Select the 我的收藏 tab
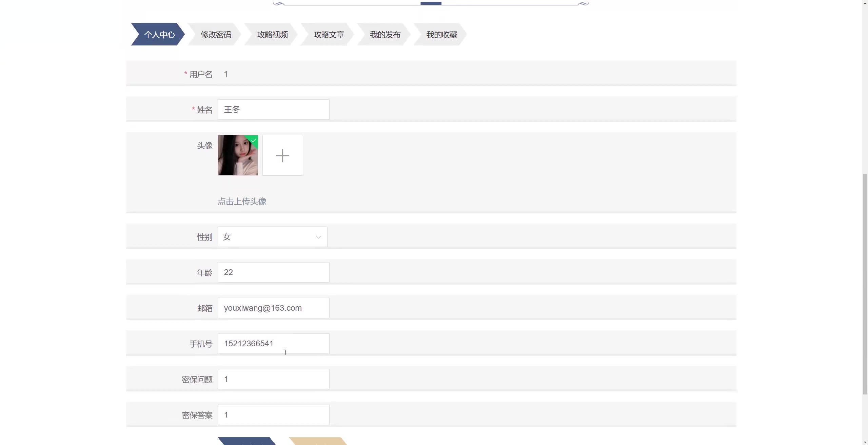 point(441,35)
